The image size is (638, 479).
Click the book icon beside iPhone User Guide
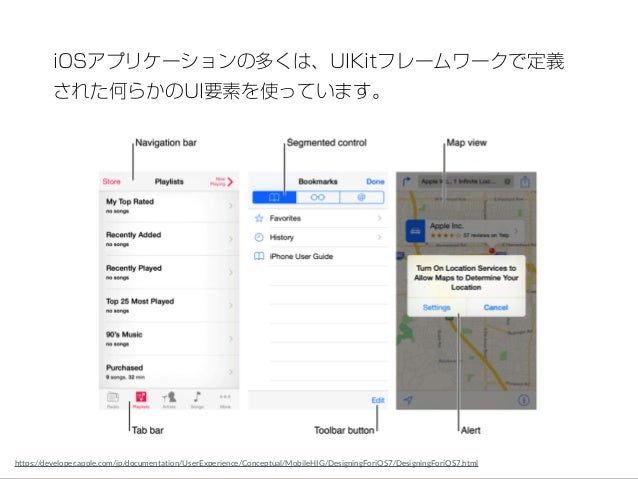coord(259,256)
